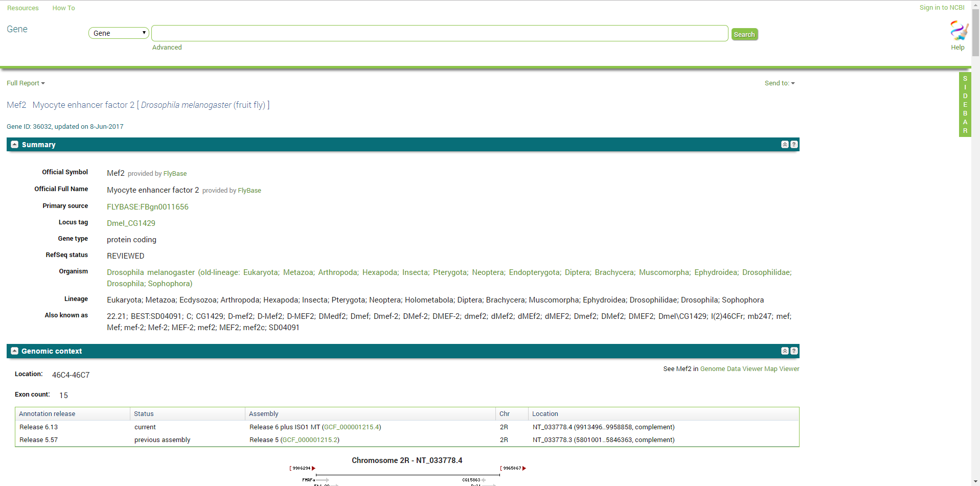Select the Release 6.13 table cell
The image size is (980, 486).
click(x=73, y=427)
